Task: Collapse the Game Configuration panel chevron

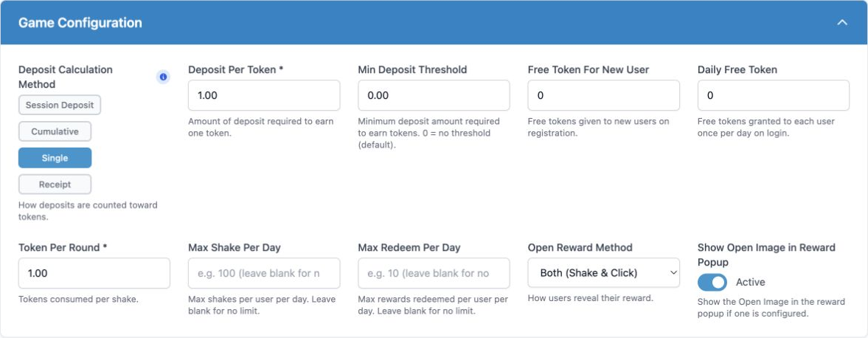Action: [x=842, y=23]
